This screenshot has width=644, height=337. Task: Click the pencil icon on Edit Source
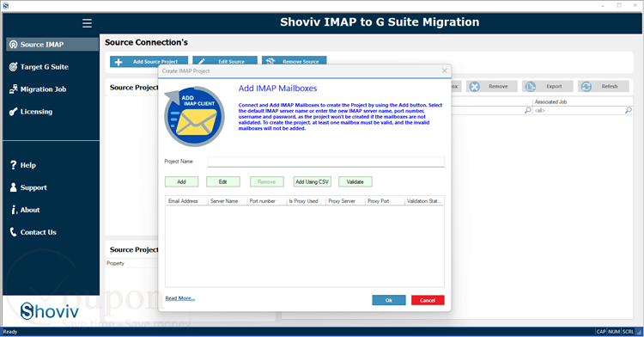tap(202, 62)
